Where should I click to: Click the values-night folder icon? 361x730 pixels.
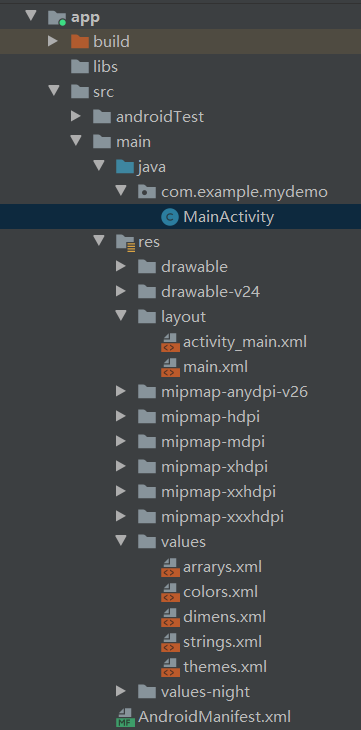click(147, 692)
